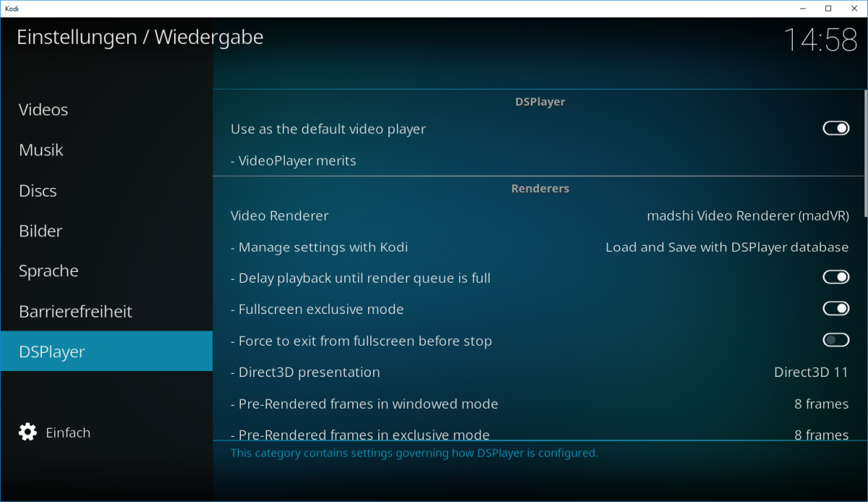Click the gear icon beside Einfach
868x502 pixels.
27,433
